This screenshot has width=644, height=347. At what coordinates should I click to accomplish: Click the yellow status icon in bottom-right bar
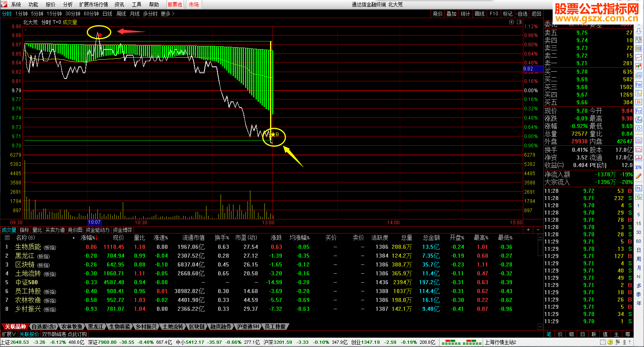(x=610, y=342)
